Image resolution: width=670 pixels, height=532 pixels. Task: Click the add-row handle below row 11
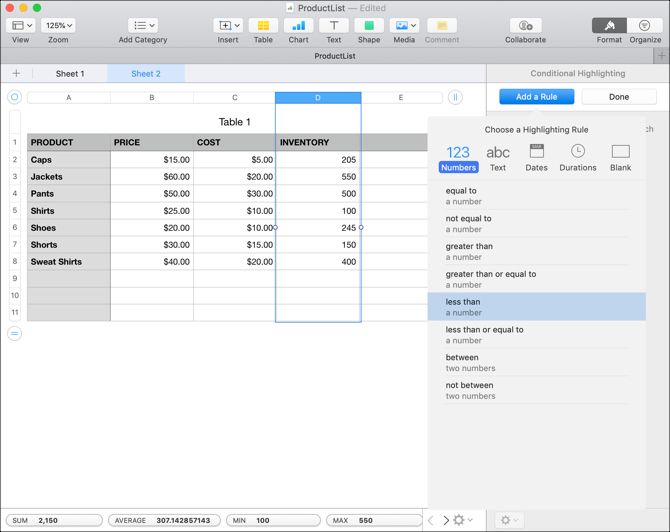tap(15, 333)
